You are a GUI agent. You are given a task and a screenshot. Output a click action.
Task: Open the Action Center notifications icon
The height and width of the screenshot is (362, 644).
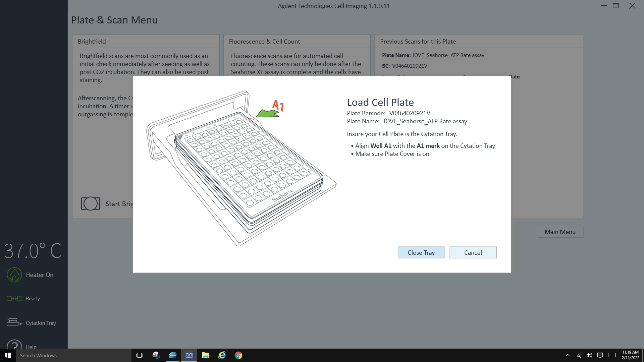click(600, 355)
